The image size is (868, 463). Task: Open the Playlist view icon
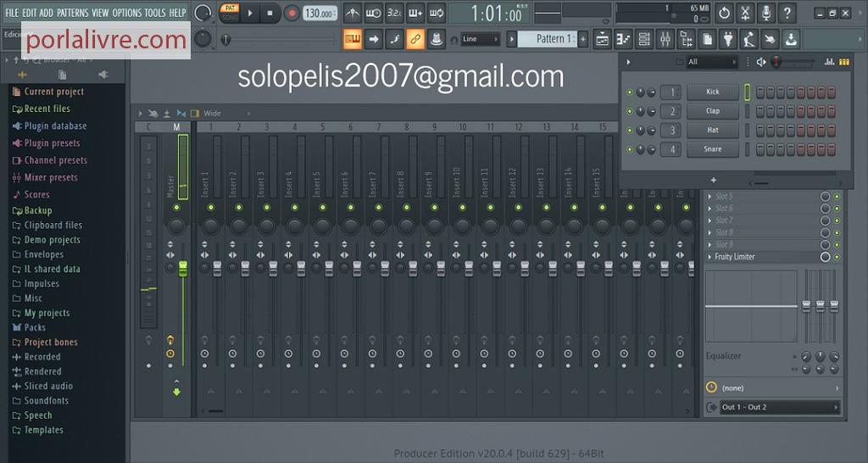pos(603,39)
